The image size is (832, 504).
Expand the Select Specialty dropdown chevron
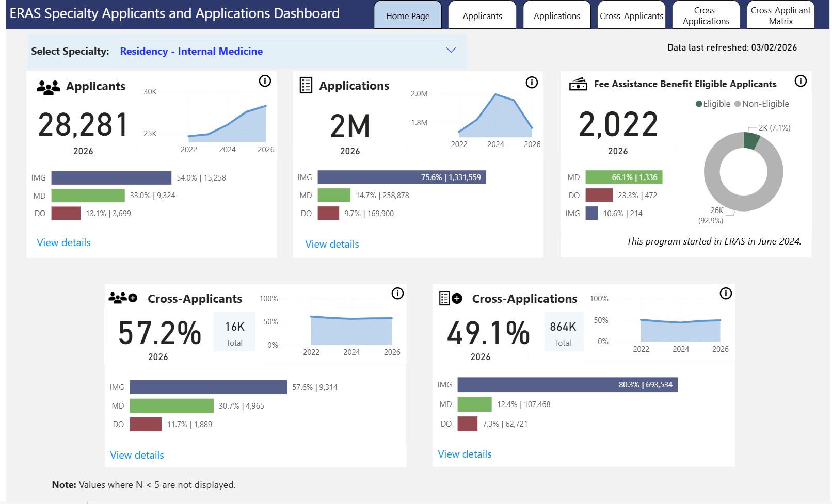(451, 50)
